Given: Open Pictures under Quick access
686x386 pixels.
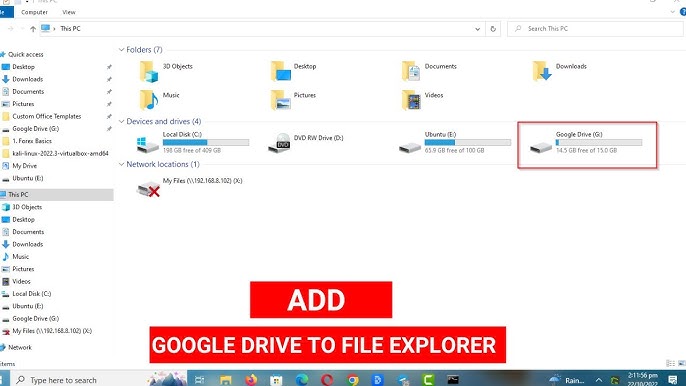Looking at the screenshot, I should 23,104.
